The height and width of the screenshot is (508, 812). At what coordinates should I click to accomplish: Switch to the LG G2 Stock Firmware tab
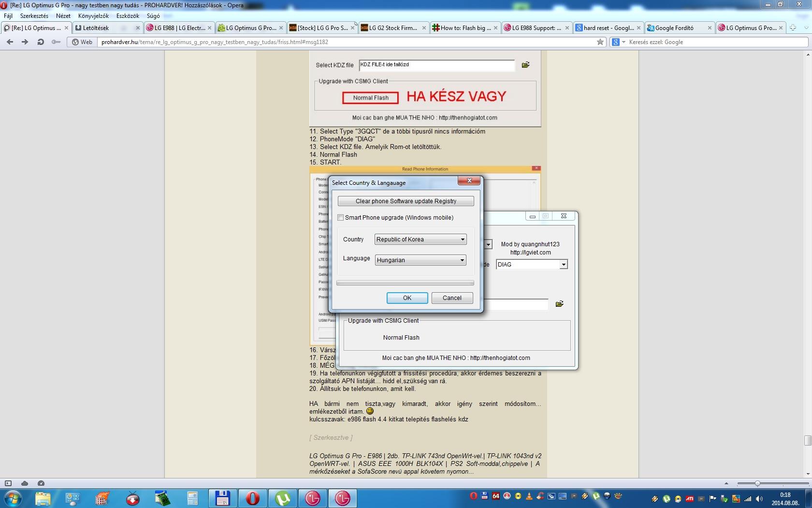pos(394,28)
